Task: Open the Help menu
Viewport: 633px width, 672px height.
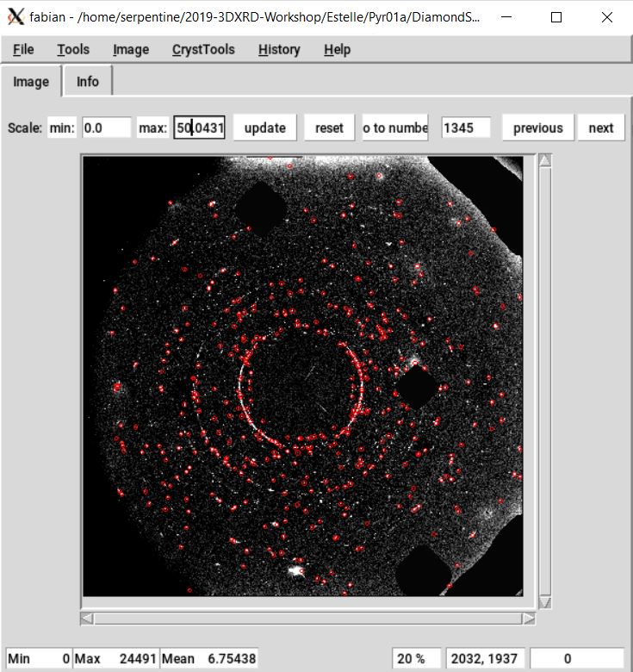Action: [x=337, y=49]
